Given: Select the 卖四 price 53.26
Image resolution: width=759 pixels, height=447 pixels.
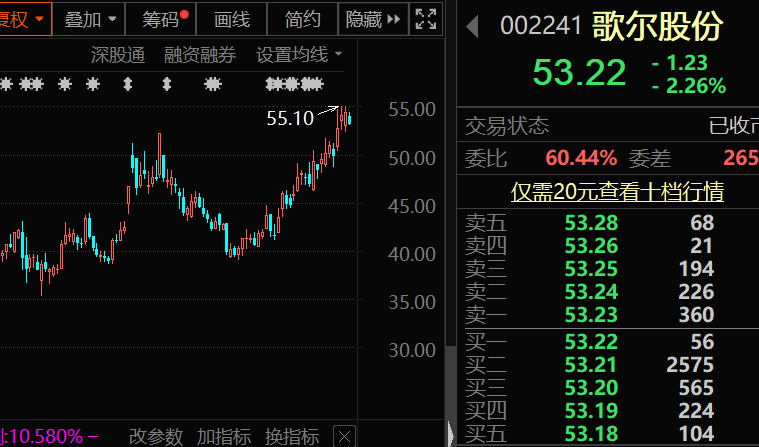Looking at the screenshot, I should click(592, 246).
